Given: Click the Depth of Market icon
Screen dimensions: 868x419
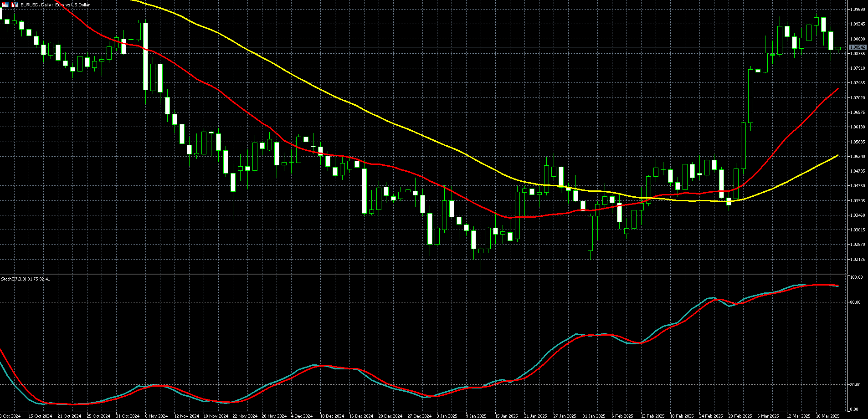Looking at the screenshot, I should (x=5, y=5).
